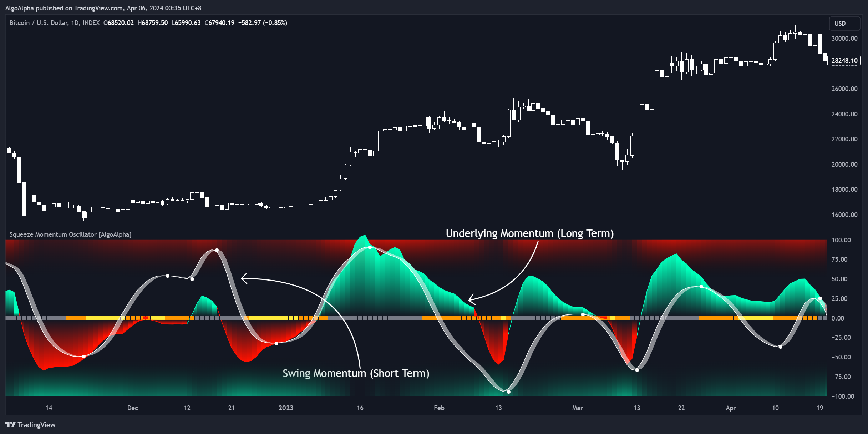Select the Swing Momentum (Short Term) text label
The width and height of the screenshot is (868, 434).
356,373
